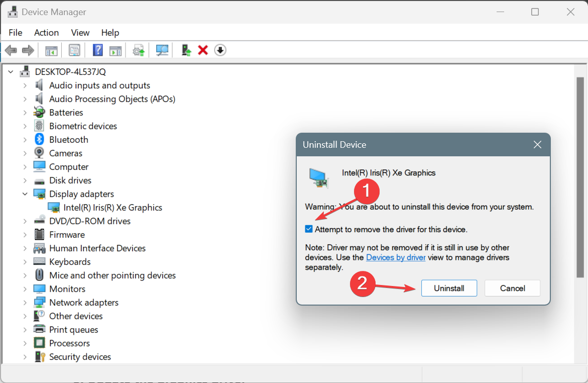588x383 pixels.
Task: Select the DVD/CD-ROM drives row
Action: pyautogui.click(x=89, y=221)
